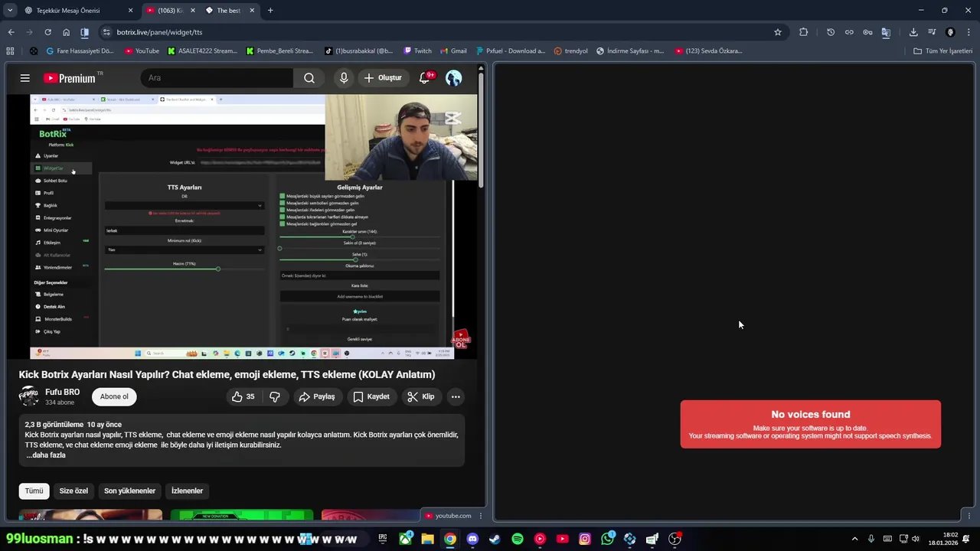Open the video more actions three-dot menu
The height and width of the screenshot is (551, 980).
[x=456, y=396]
